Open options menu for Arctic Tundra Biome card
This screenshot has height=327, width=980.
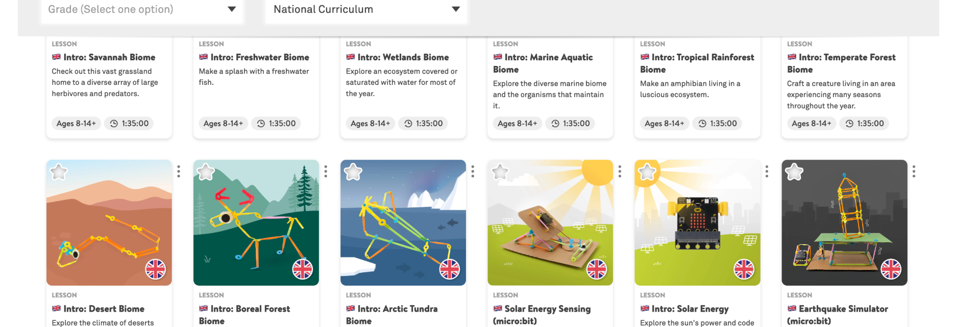click(473, 171)
